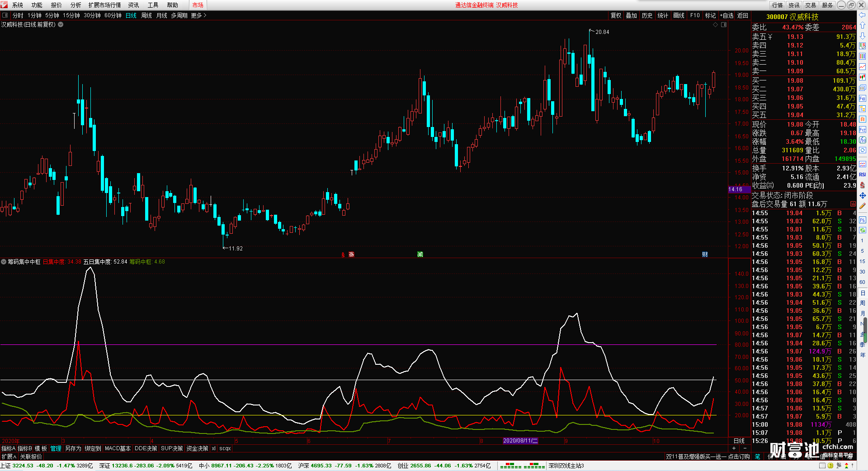Expand the 扩展 panel at bottom left
The image size is (868, 471).
tap(9, 457)
